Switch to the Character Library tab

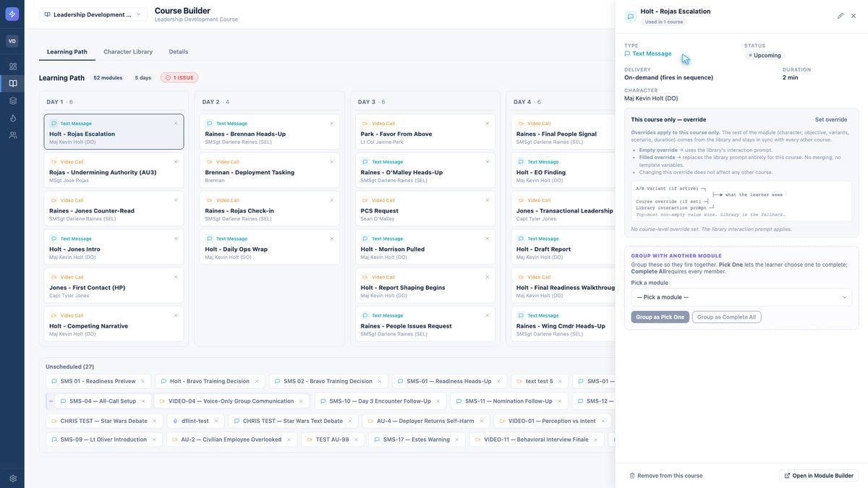128,52
